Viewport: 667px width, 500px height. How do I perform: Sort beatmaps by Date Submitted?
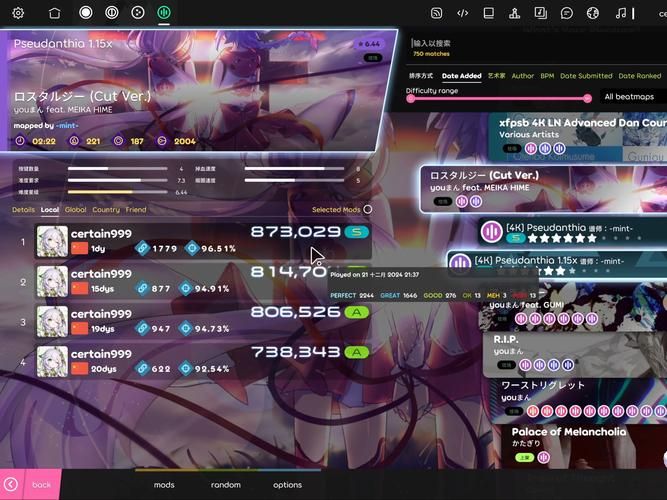(586, 76)
